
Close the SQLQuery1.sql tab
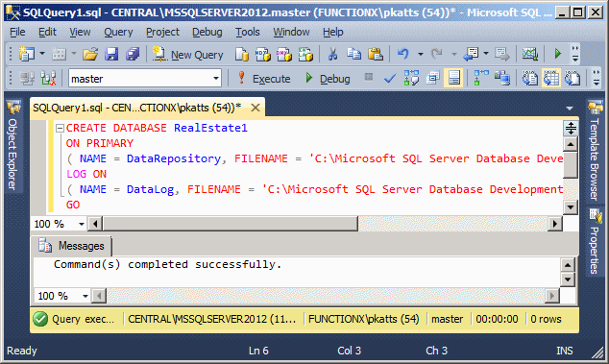coord(256,108)
